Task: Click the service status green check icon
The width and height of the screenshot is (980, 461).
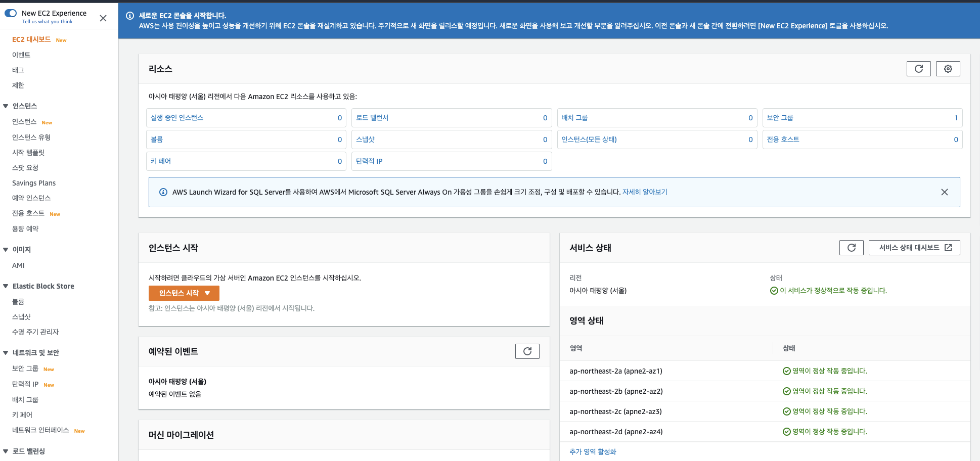Action: (x=774, y=291)
